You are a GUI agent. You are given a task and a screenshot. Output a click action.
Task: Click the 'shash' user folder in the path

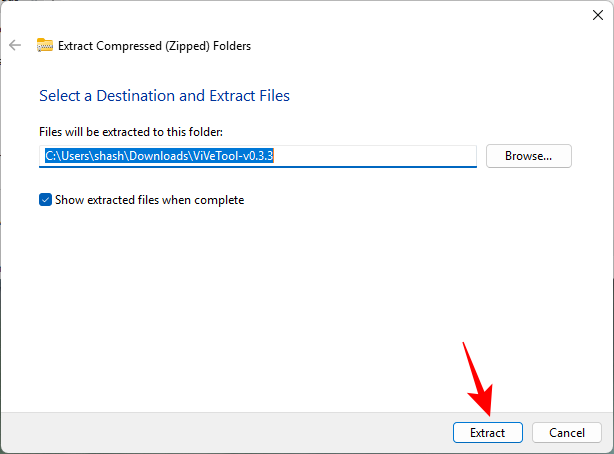(x=109, y=156)
